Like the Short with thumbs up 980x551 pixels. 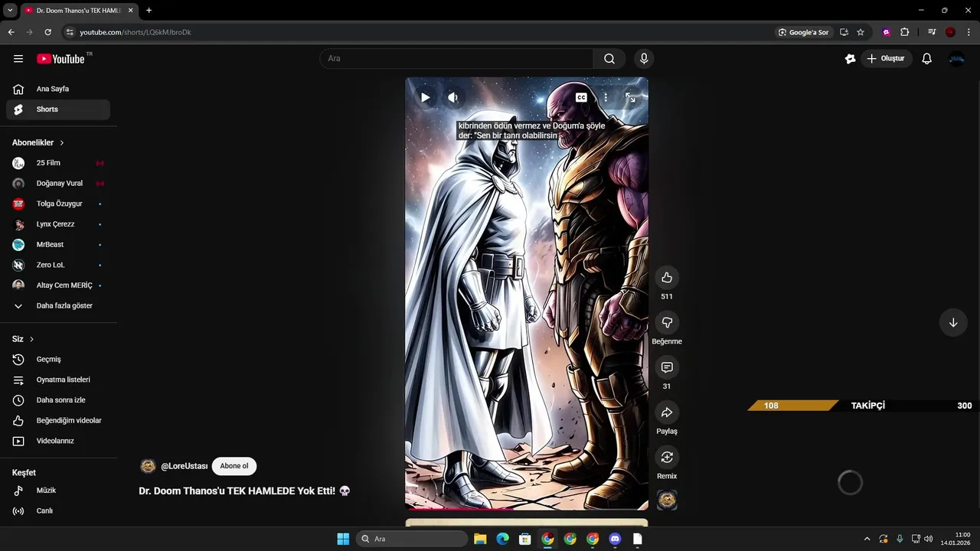pyautogui.click(x=667, y=278)
